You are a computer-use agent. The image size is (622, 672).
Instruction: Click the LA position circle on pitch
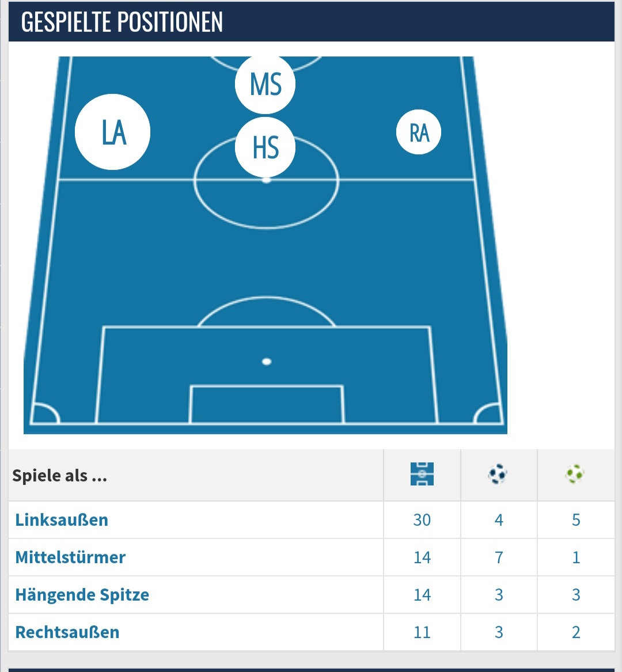[113, 132]
